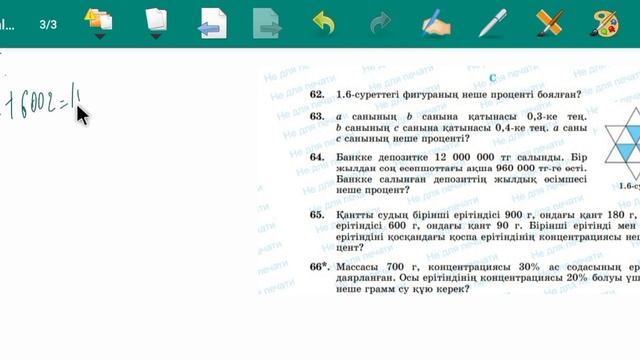Click the 3/3 page counter
The width and height of the screenshot is (640, 360).
click(48, 24)
